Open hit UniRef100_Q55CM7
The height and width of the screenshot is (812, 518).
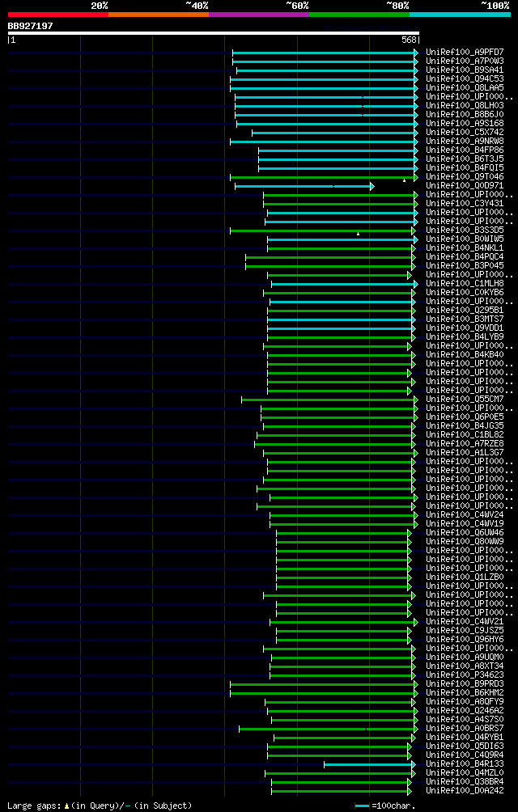(465, 400)
